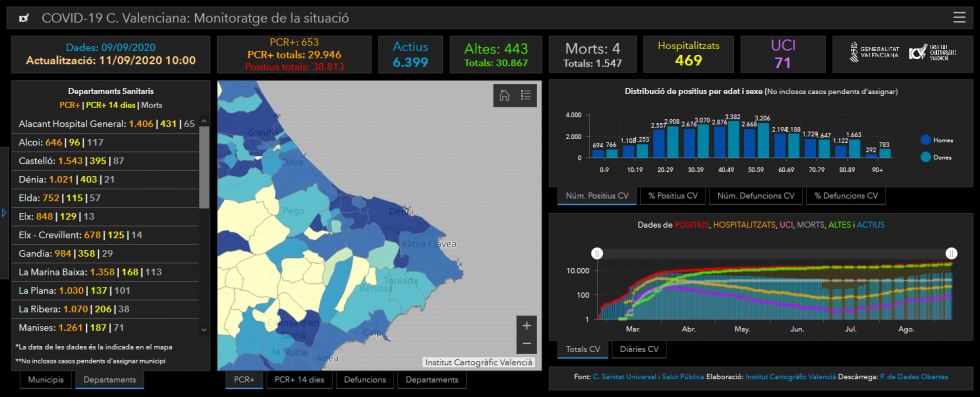Click the 40-49 age bar group
Viewport: 980px width, 397px height.
coord(726,138)
